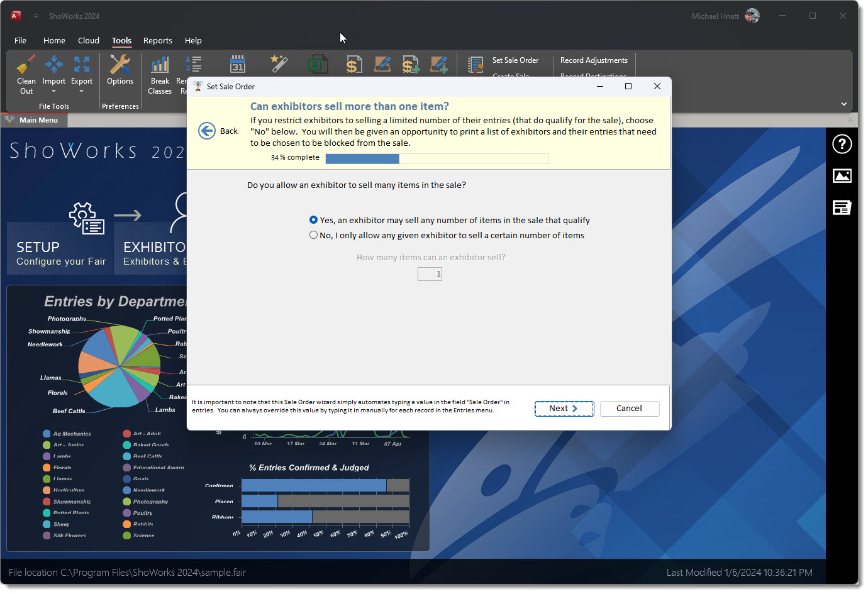The width and height of the screenshot is (868, 594).
Task: Click the Break Classes chart icon
Action: (x=160, y=65)
